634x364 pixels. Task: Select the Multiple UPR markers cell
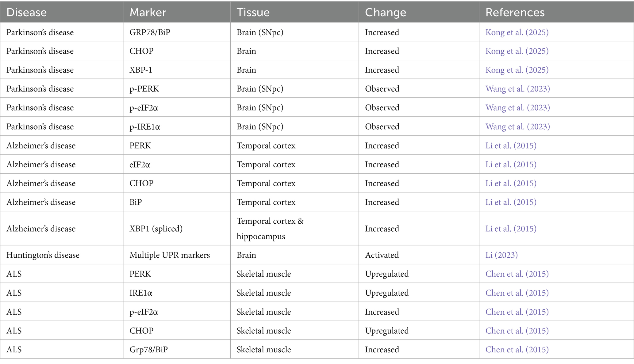pyautogui.click(x=170, y=255)
